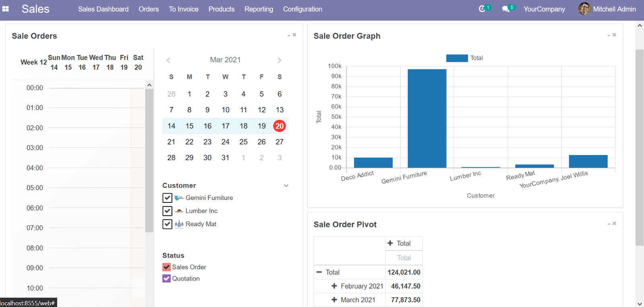The image size is (644, 307).
Task: Open the activities clock icon
Action: click(x=482, y=9)
